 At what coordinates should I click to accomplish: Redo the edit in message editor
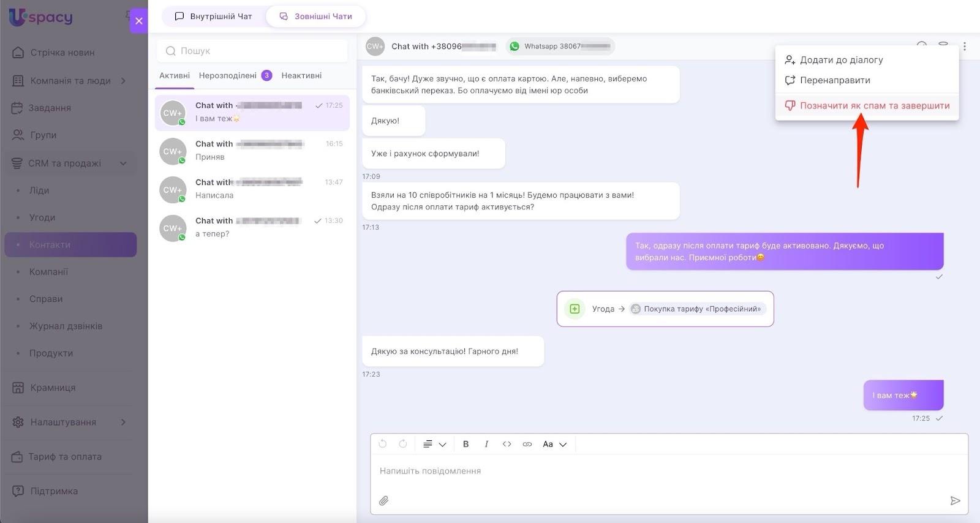click(x=403, y=444)
